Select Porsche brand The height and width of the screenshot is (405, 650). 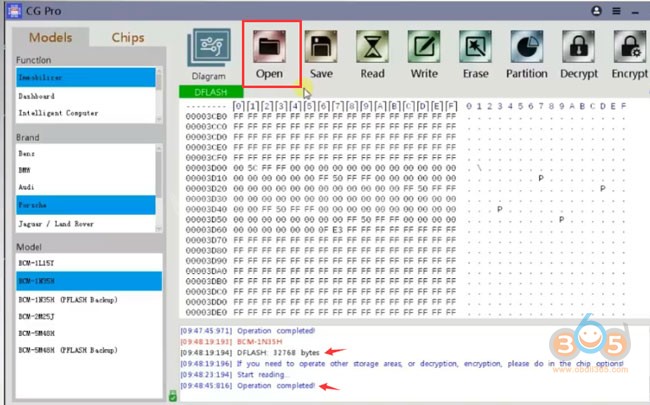tap(86, 205)
